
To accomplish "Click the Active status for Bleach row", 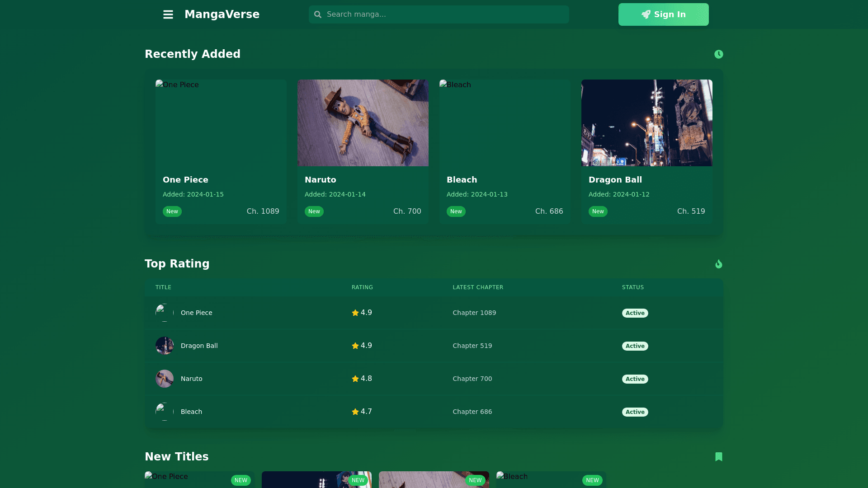I will tap(635, 412).
